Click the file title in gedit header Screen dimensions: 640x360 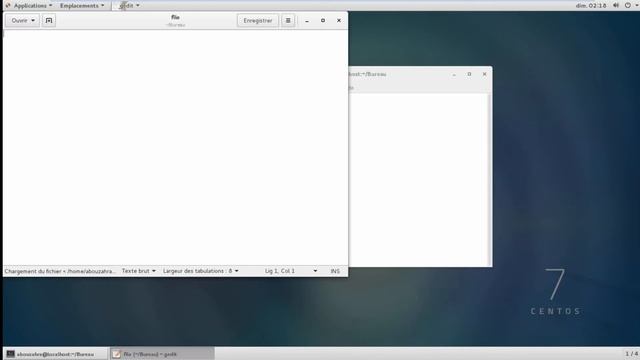click(175, 17)
